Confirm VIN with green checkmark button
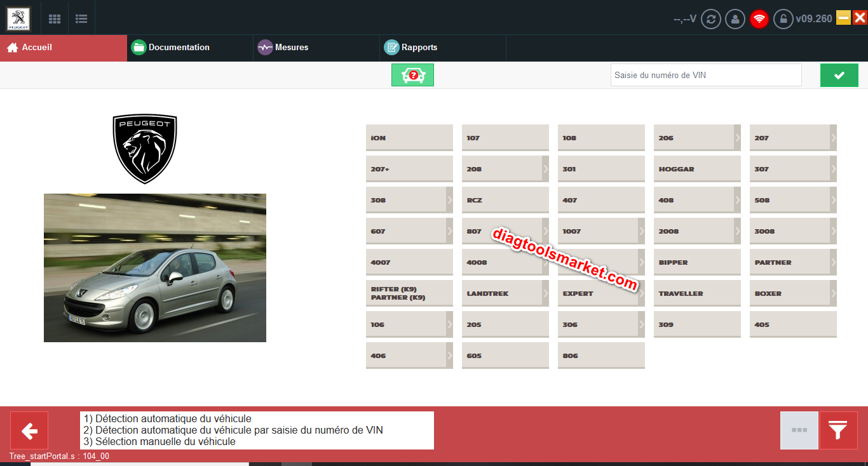The height and width of the screenshot is (466, 868). pyautogui.click(x=839, y=75)
